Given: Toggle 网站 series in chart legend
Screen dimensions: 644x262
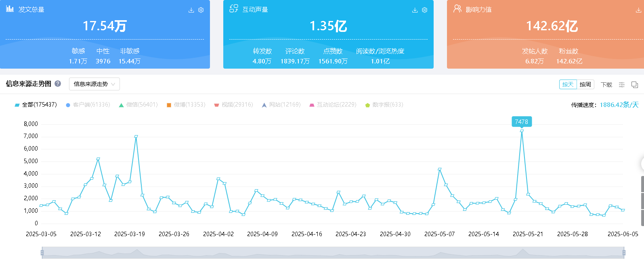Looking at the screenshot, I should [281, 105].
